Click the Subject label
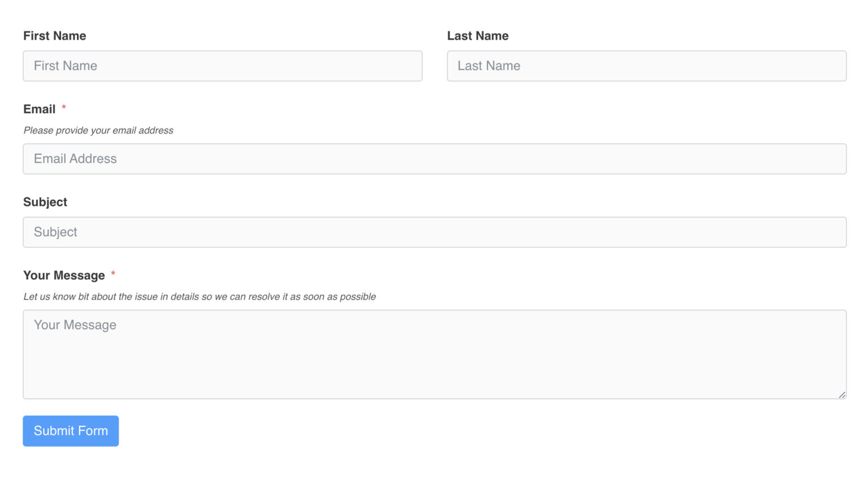 click(x=45, y=202)
